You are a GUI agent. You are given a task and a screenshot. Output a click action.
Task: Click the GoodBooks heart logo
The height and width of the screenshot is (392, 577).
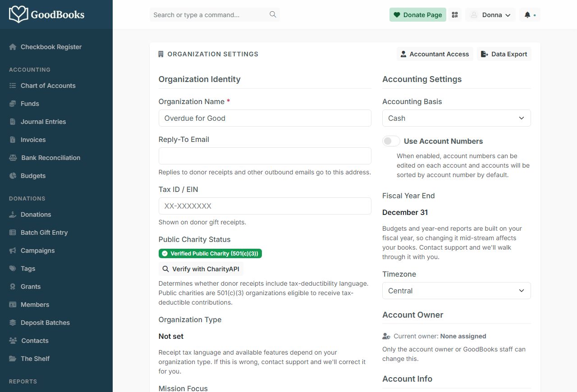click(x=19, y=14)
